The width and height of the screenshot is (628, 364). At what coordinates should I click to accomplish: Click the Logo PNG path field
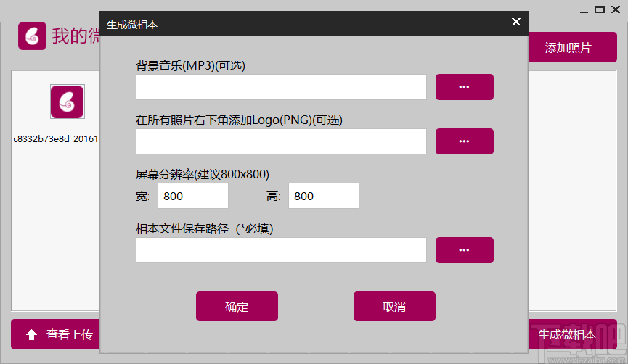[281, 141]
